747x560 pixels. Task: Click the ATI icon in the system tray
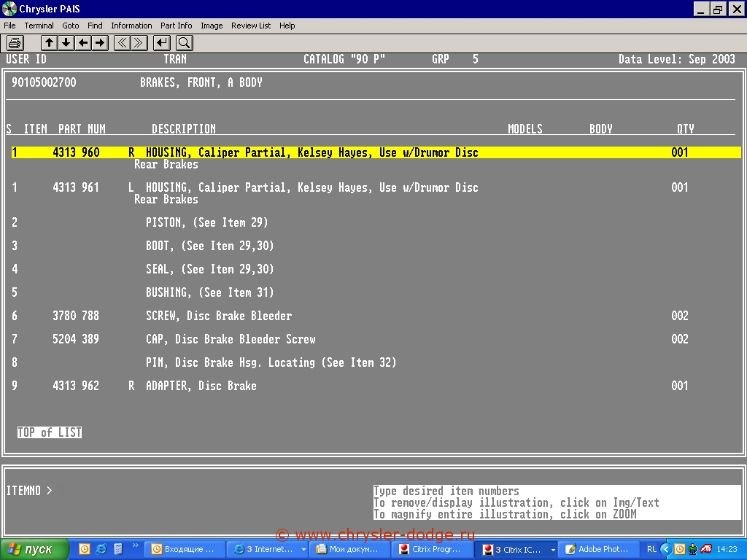click(x=706, y=550)
